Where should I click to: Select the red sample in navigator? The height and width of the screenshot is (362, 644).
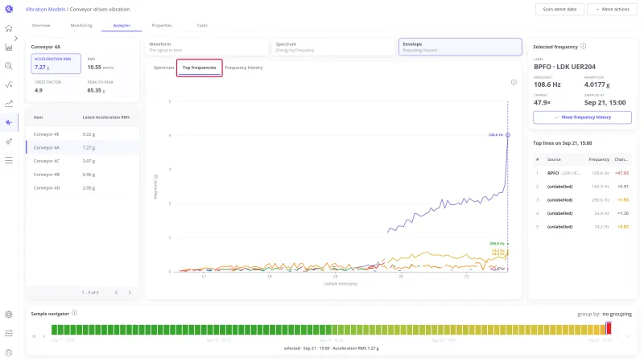coord(609,328)
